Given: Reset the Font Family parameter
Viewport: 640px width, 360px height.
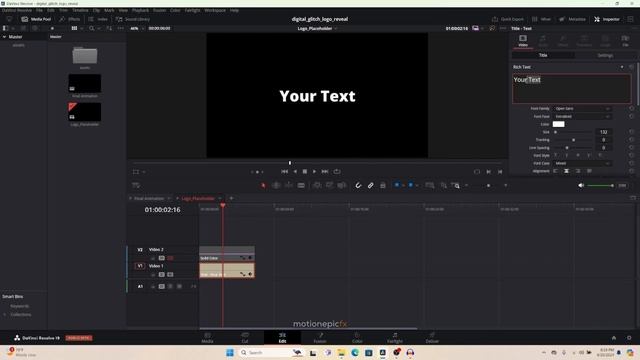Looking at the screenshot, I should (631, 109).
